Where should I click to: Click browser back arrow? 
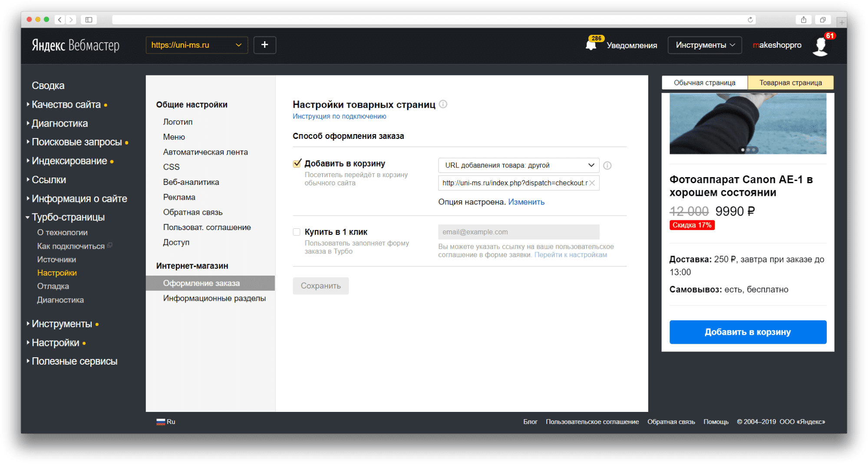(60, 20)
